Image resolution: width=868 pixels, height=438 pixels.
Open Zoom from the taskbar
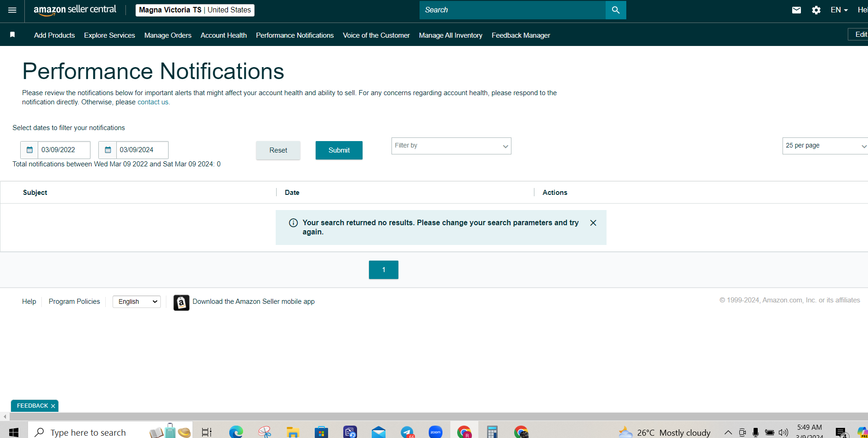(436, 432)
